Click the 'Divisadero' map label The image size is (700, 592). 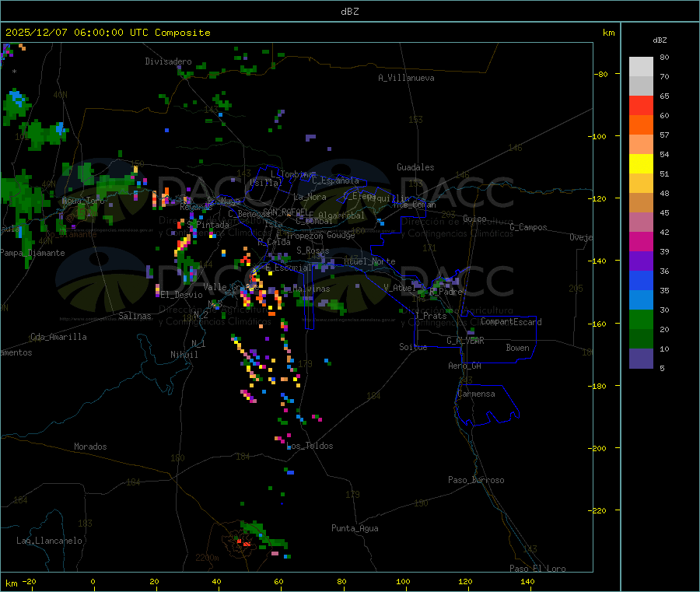[168, 61]
